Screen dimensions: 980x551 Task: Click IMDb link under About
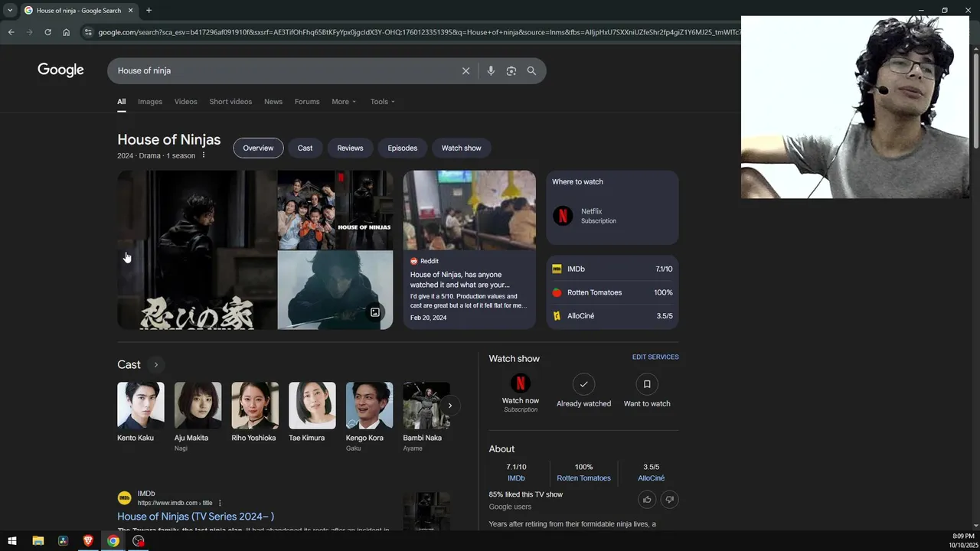[x=516, y=478]
